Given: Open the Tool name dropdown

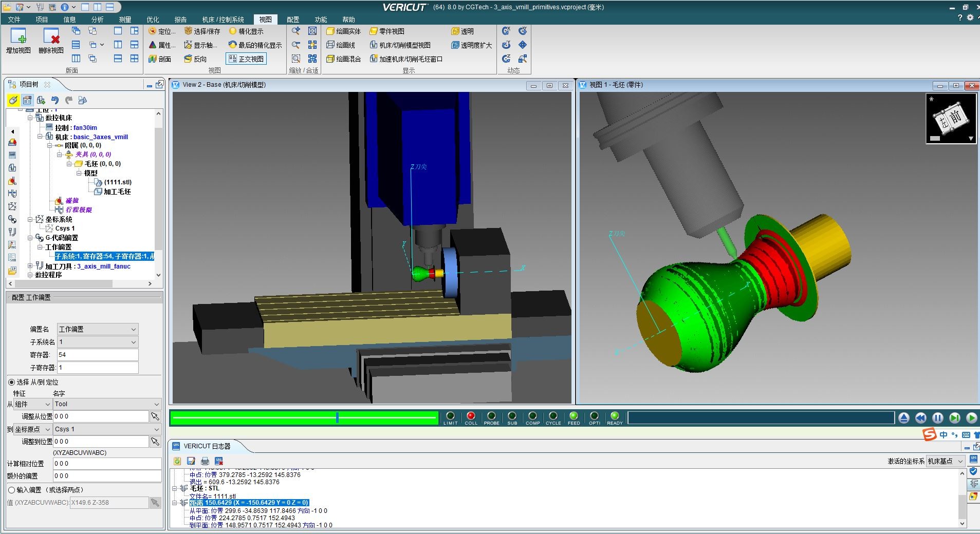Looking at the screenshot, I should pos(107,404).
